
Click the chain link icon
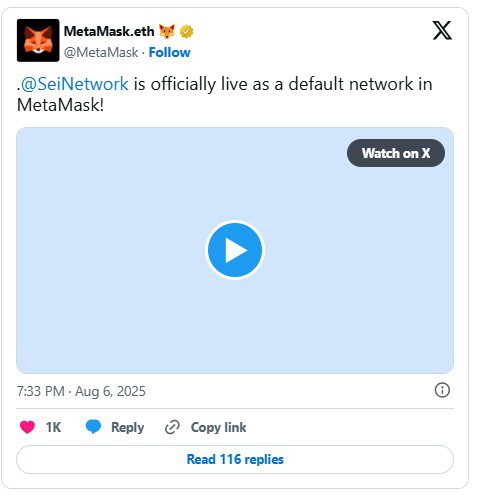tap(172, 427)
